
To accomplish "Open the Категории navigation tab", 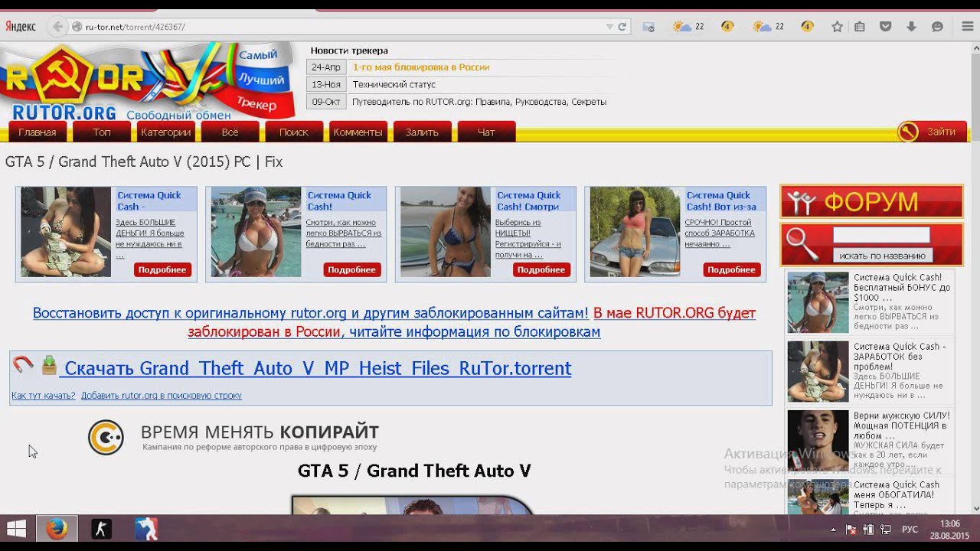I will 165,132.
